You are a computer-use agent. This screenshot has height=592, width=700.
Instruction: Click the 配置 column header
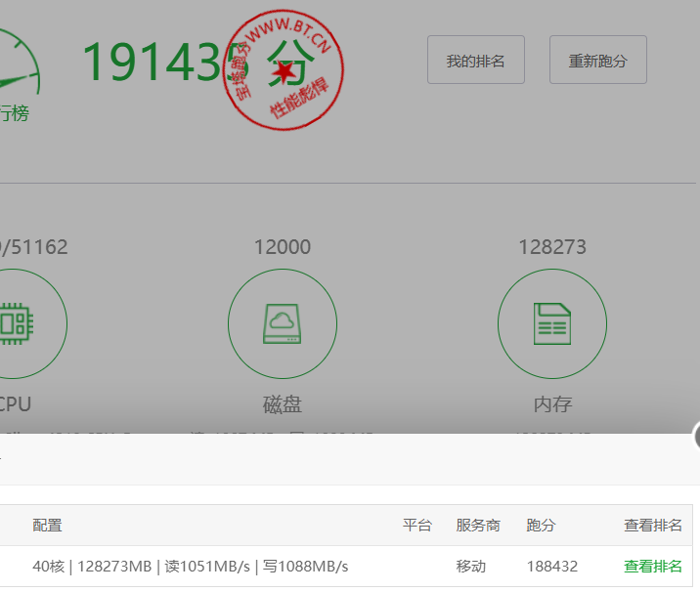(x=47, y=525)
